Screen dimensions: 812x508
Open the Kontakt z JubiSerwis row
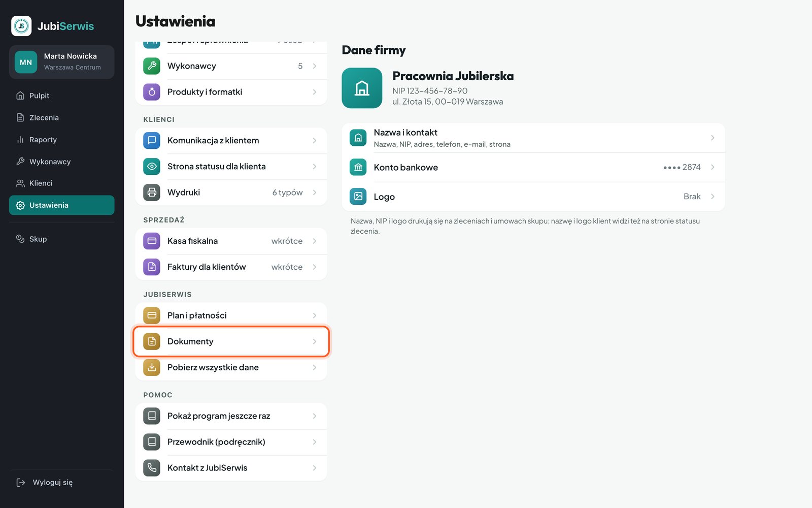pyautogui.click(x=231, y=468)
